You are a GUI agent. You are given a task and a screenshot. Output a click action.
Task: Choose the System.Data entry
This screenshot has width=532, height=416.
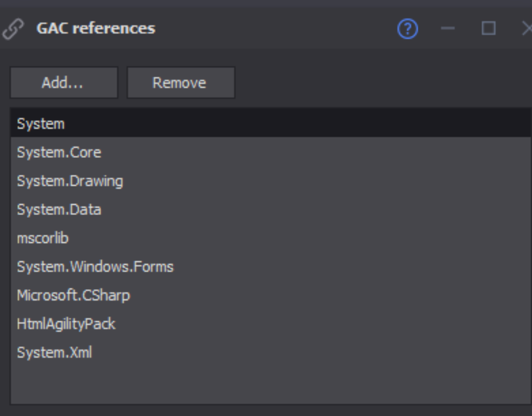(271, 209)
